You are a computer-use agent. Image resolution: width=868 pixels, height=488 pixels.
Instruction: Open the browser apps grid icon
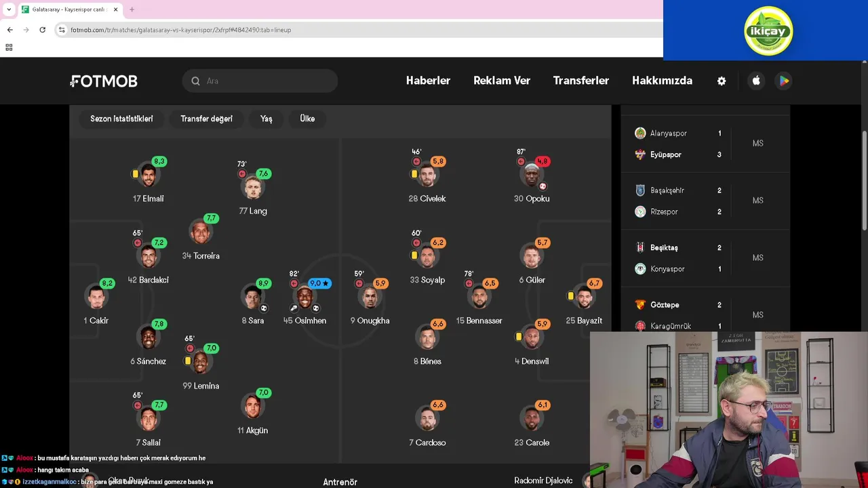tap(9, 47)
